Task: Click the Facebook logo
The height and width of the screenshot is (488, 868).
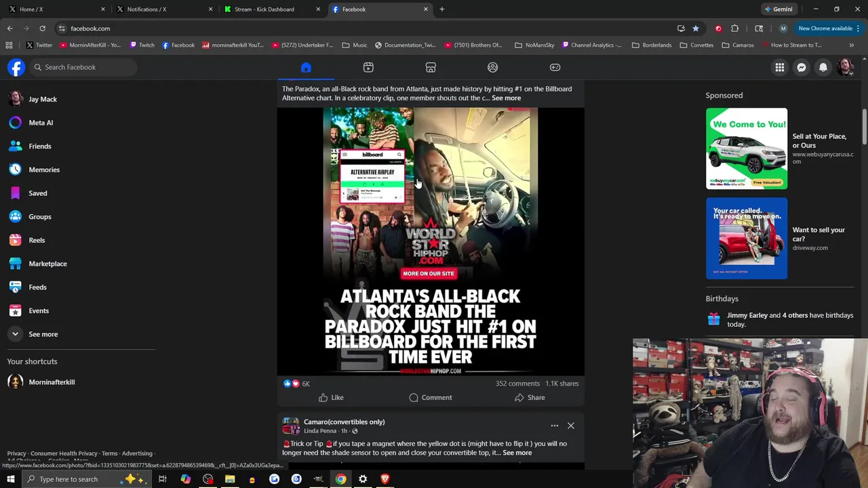Action: [16, 67]
